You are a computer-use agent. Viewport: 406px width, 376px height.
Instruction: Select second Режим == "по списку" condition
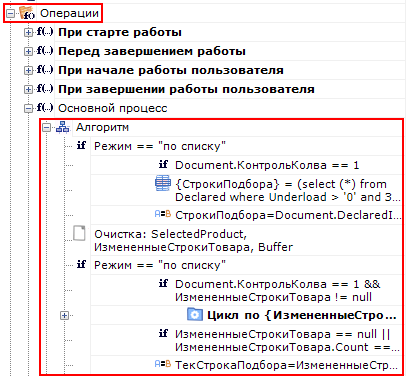160,265
